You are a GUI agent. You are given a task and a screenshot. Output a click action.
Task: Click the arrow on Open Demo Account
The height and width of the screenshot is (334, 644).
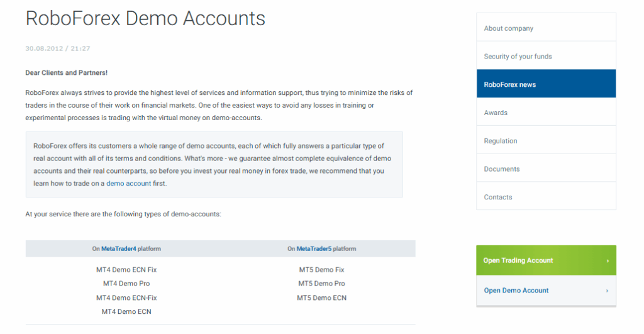pos(607,291)
